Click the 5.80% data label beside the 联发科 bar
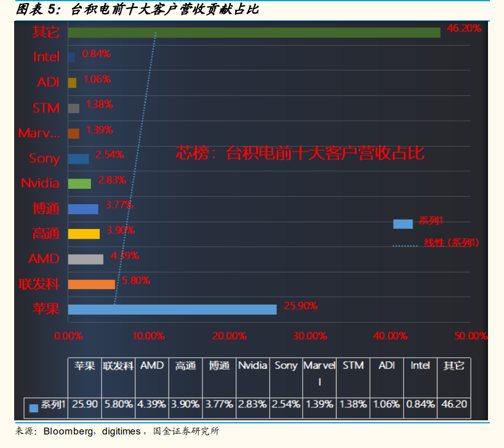The width and height of the screenshot is (504, 448). [136, 281]
